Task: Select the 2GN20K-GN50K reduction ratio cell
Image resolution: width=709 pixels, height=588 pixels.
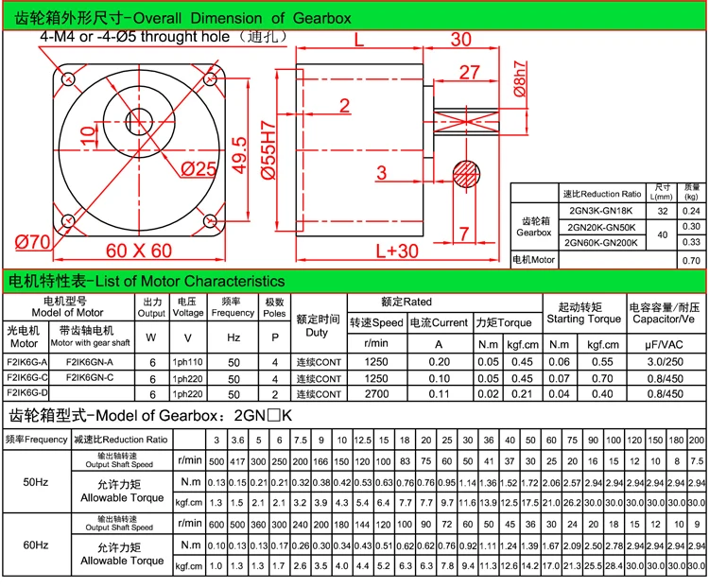Action: 601,227
